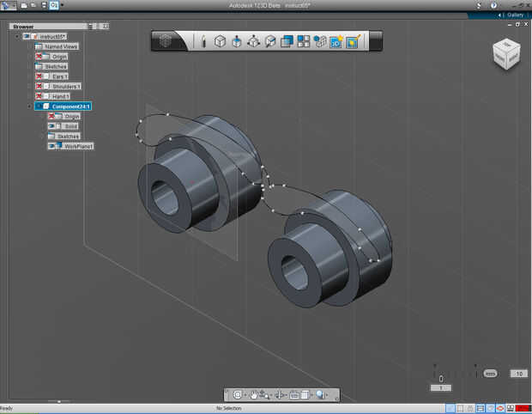Collapse the instruct65 root node
Screen dimensions: 532x414
[x=16, y=36]
